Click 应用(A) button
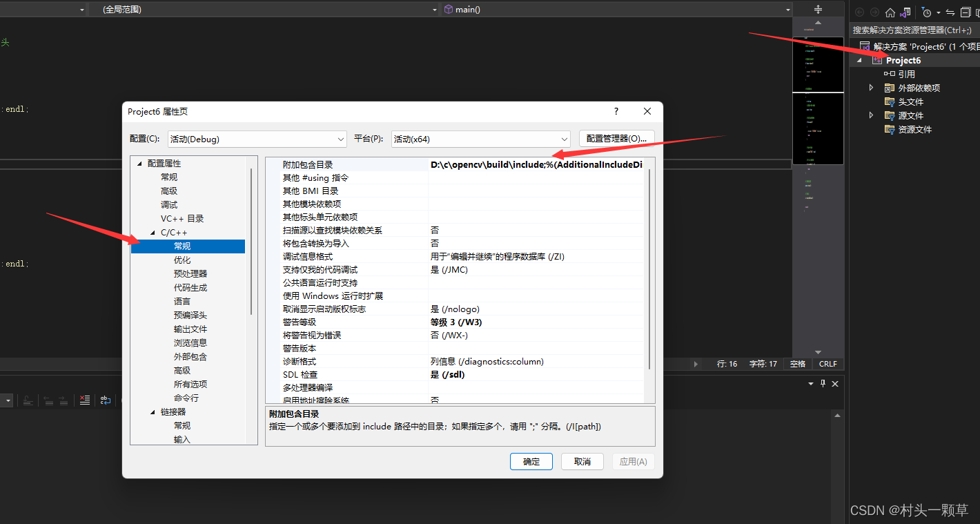This screenshot has width=980, height=524. tap(633, 462)
